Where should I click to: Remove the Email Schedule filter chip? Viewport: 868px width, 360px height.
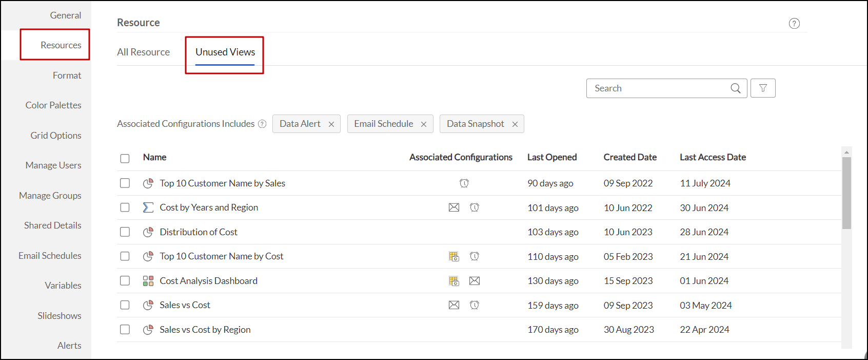pos(424,124)
